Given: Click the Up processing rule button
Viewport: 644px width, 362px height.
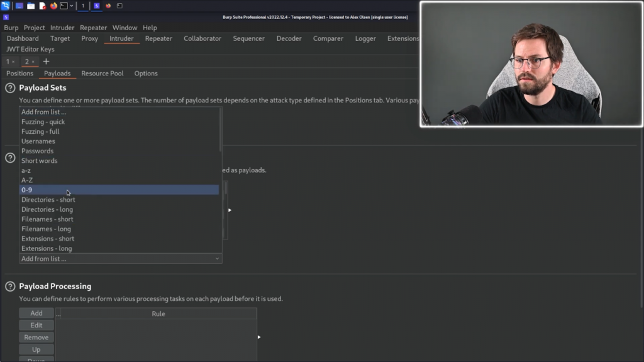Looking at the screenshot, I should pos(36,349).
